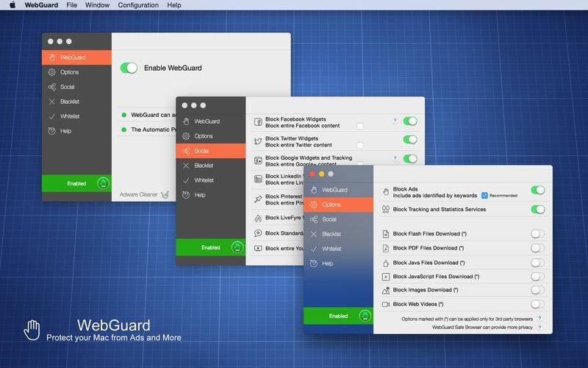This screenshot has width=588, height=368.
Task: Click the hand icon beside WebGuard in back window
Action: point(52,57)
